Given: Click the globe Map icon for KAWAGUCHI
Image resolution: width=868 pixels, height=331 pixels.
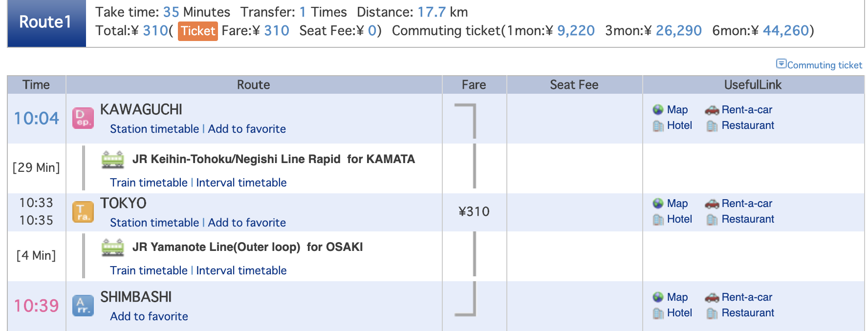Looking at the screenshot, I should tap(658, 110).
